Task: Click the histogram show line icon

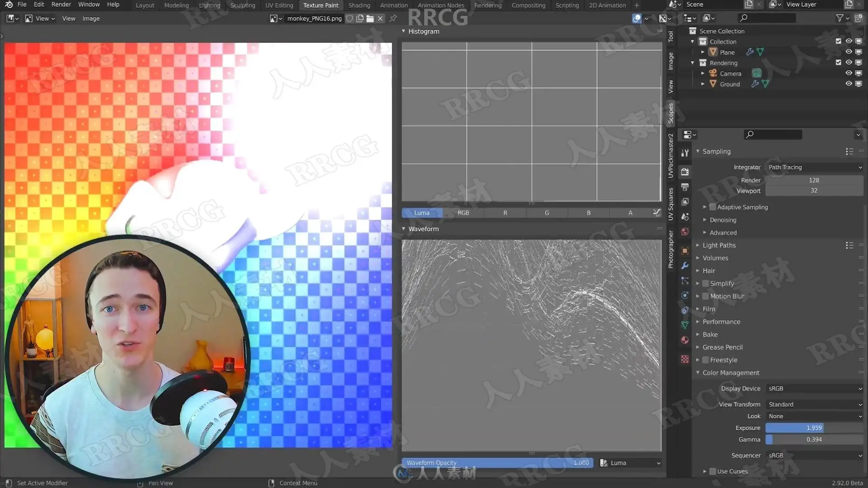Action: [657, 213]
